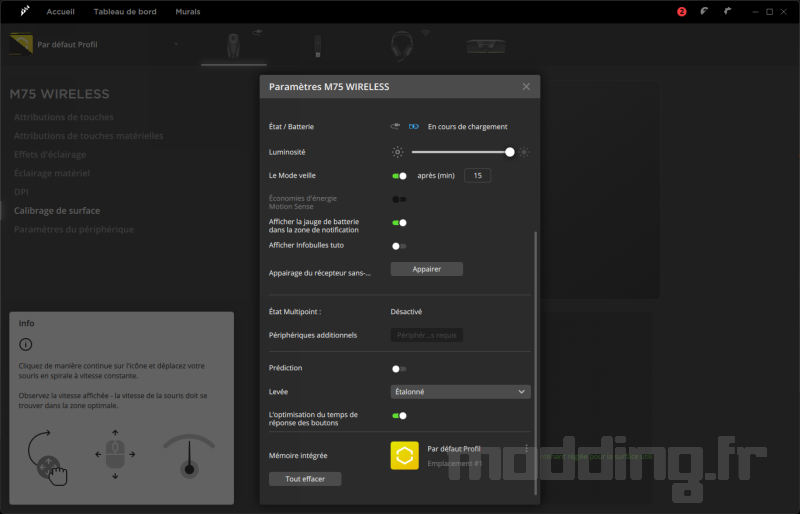
Task: Open the red notifications badge
Action: 682,11
